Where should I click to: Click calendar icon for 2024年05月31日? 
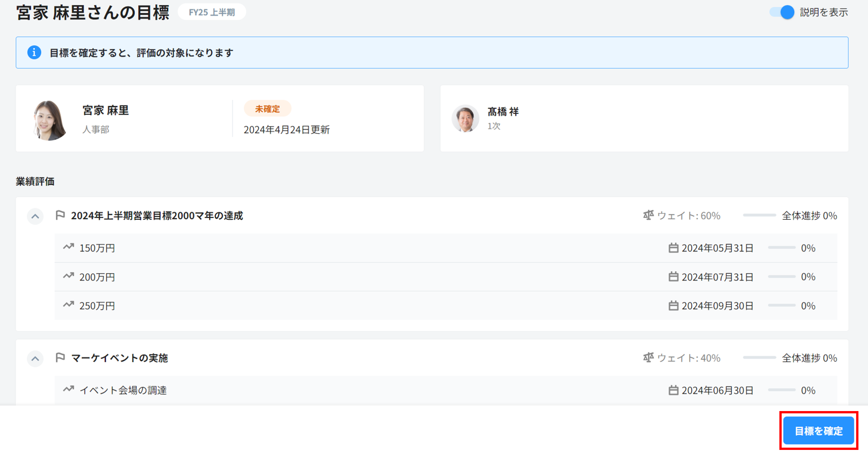pyautogui.click(x=673, y=248)
